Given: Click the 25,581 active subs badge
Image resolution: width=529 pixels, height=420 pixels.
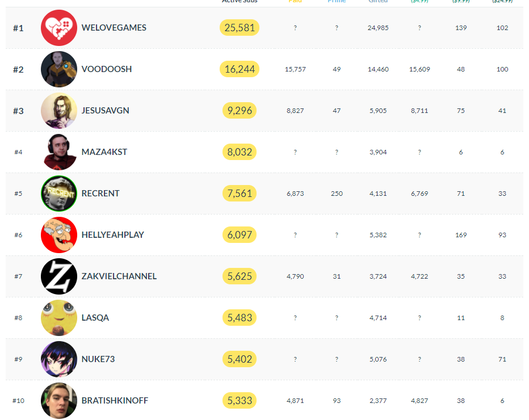Looking at the screenshot, I should pyautogui.click(x=240, y=28).
